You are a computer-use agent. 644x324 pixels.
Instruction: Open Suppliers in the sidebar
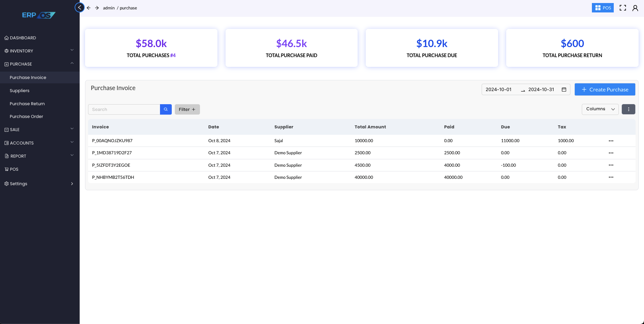pos(19,90)
